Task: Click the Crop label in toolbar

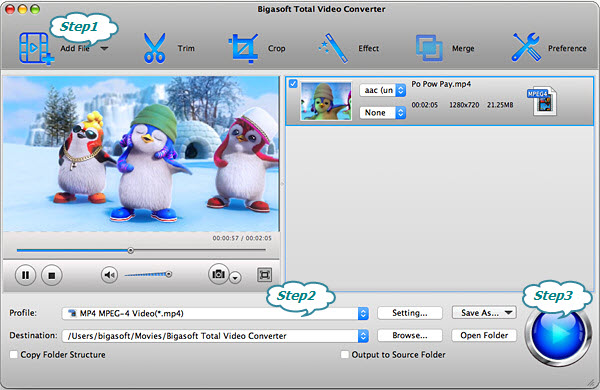Action: (277, 48)
